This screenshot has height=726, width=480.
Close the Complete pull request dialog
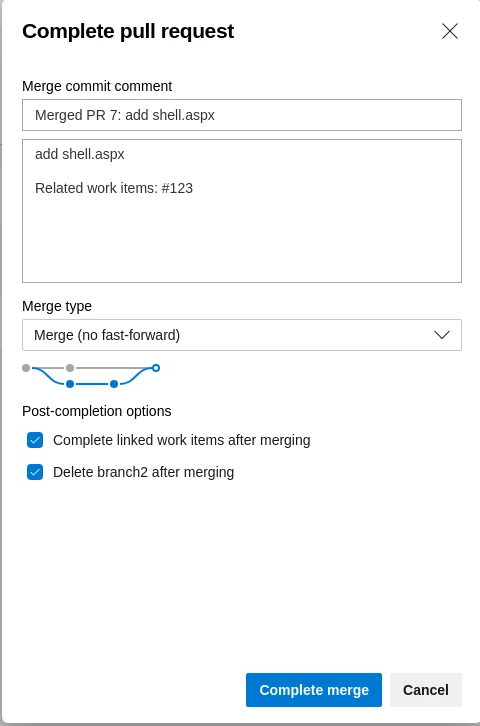449,31
